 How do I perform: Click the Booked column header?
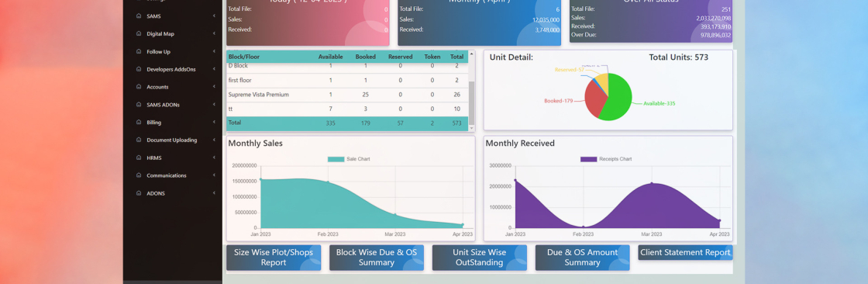(x=365, y=57)
